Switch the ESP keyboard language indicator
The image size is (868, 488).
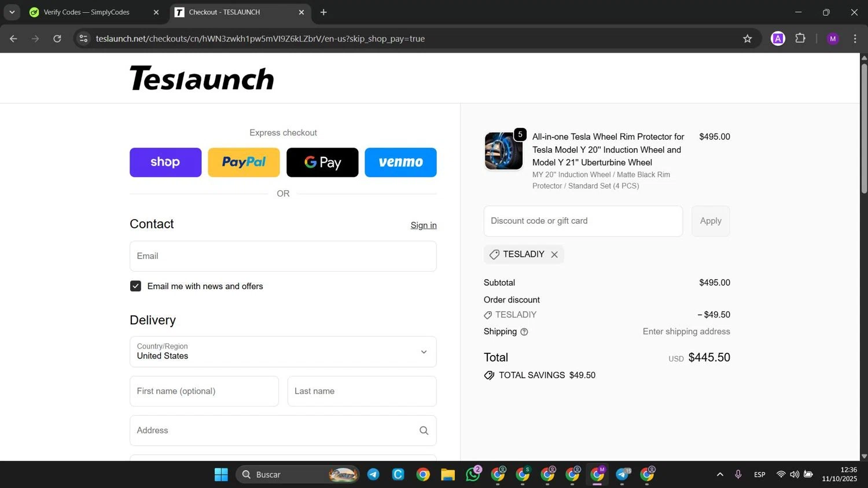760,475
